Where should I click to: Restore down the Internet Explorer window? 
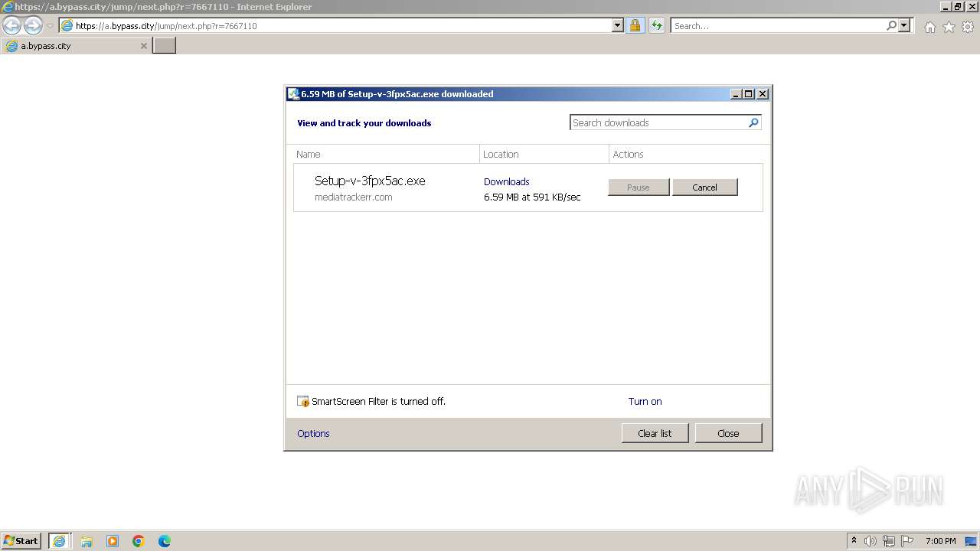[x=959, y=7]
